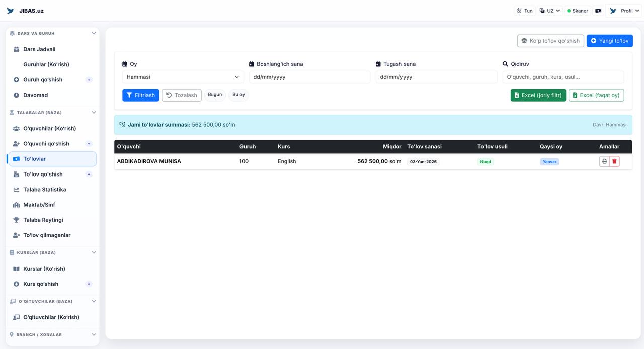
Task: Click the red delete trash icon
Action: (614, 161)
